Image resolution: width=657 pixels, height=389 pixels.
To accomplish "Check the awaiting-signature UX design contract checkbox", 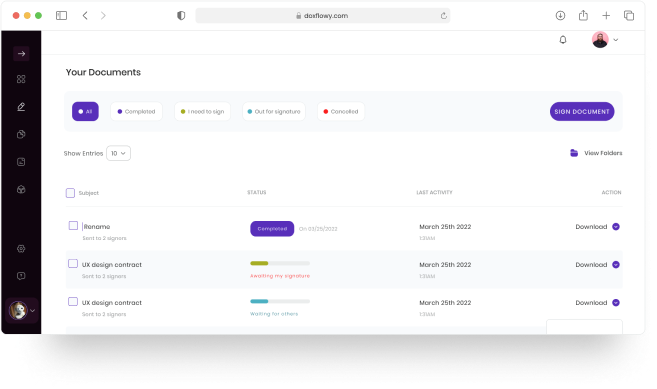I will [73, 264].
